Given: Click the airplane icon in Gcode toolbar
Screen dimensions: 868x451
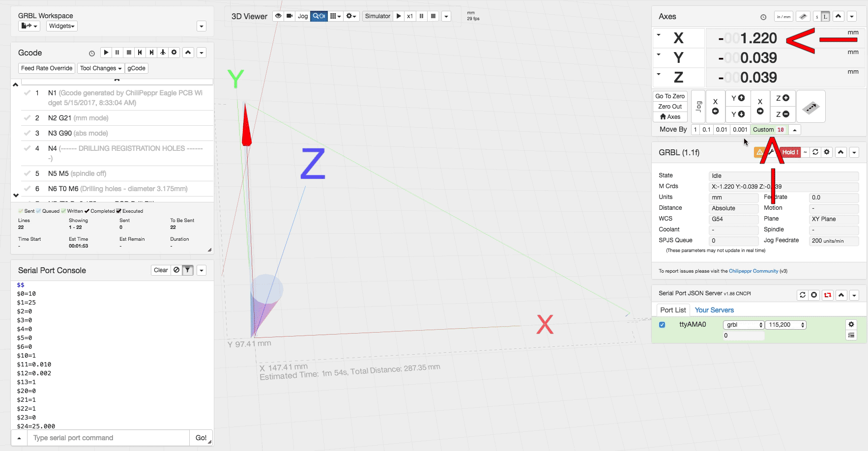Looking at the screenshot, I should click(x=163, y=53).
